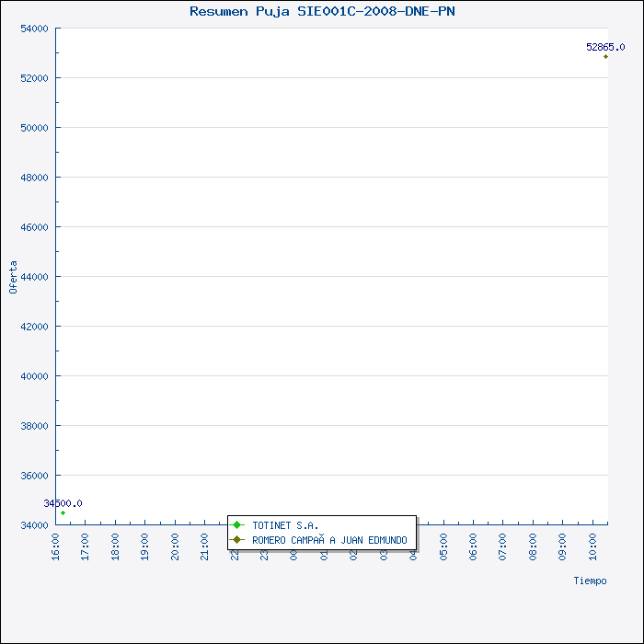Select the TOTINET S.A. legend entry text

pos(285,525)
